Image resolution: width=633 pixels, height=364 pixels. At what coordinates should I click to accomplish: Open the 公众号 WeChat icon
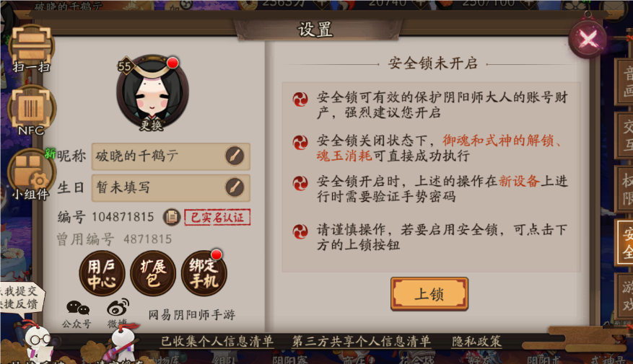click(x=77, y=314)
